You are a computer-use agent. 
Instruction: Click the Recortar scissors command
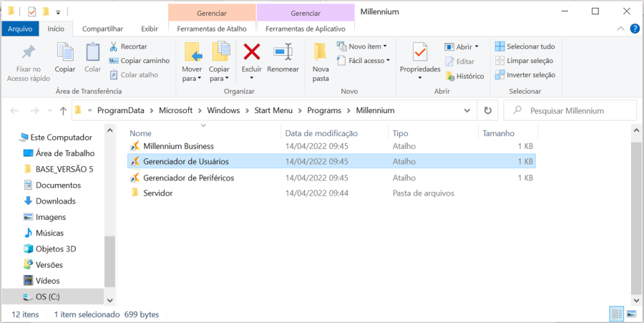pos(128,47)
